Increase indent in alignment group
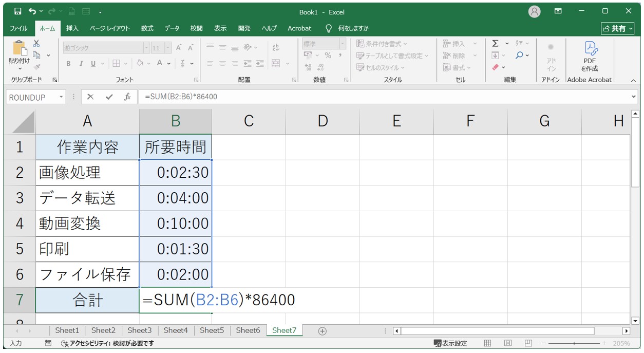The width and height of the screenshot is (644, 353). coord(260,63)
